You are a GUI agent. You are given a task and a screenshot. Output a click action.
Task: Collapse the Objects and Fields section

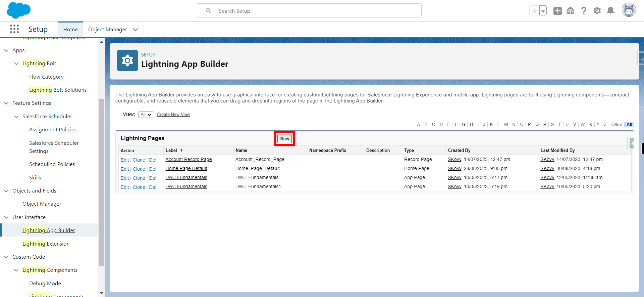click(6, 191)
